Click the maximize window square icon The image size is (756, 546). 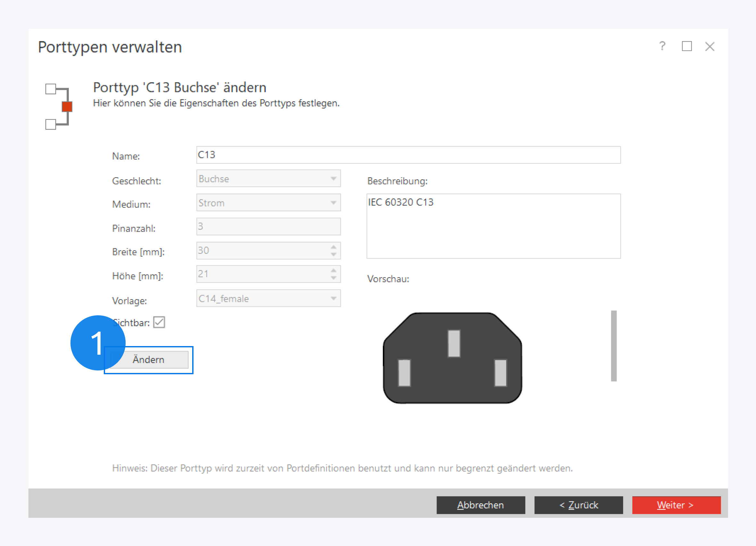(687, 46)
